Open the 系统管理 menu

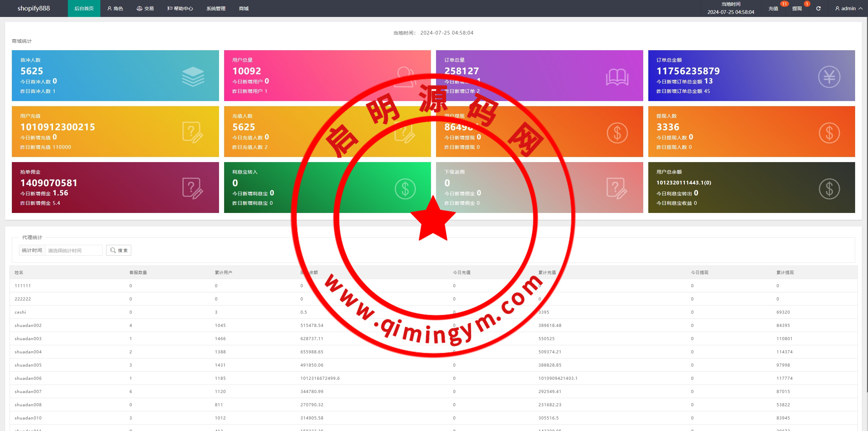click(216, 8)
